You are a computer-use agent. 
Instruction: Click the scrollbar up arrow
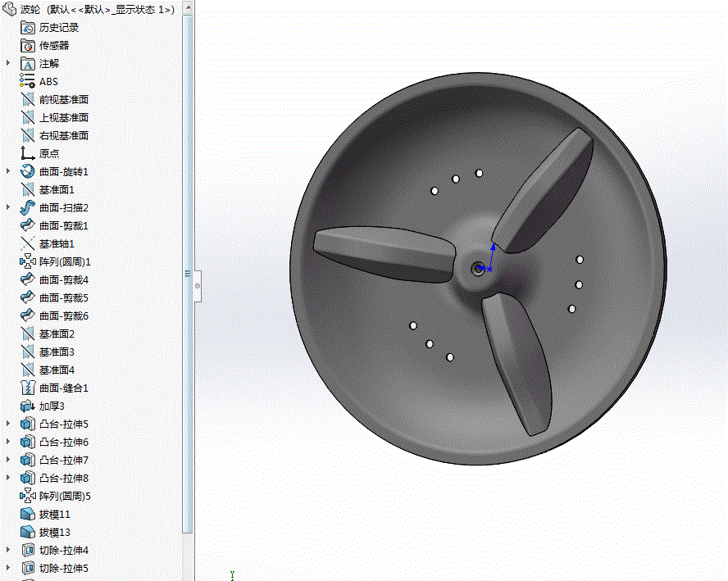pyautogui.click(x=188, y=7)
